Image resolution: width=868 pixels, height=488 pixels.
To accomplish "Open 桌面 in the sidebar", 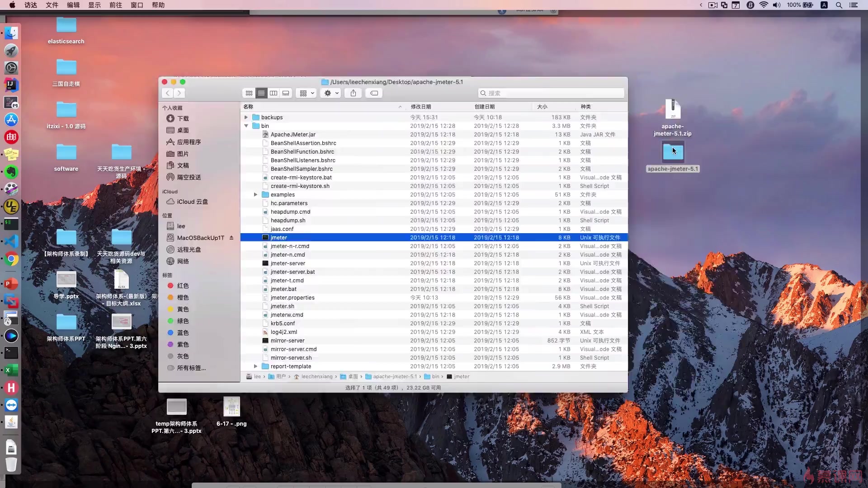I will (183, 130).
